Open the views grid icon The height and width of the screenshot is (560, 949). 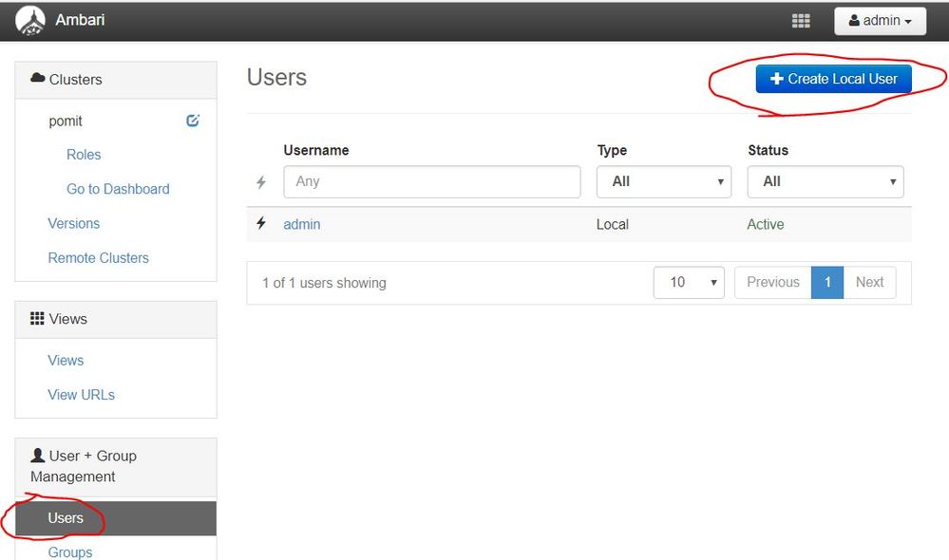[801, 21]
